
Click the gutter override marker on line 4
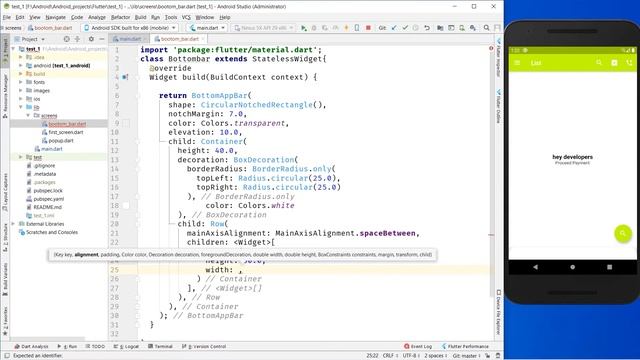(125, 77)
